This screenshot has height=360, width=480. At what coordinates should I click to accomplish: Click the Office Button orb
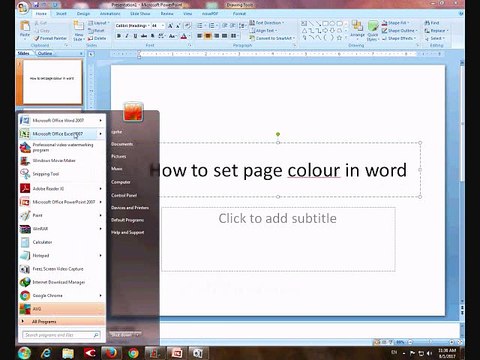coord(23,7)
